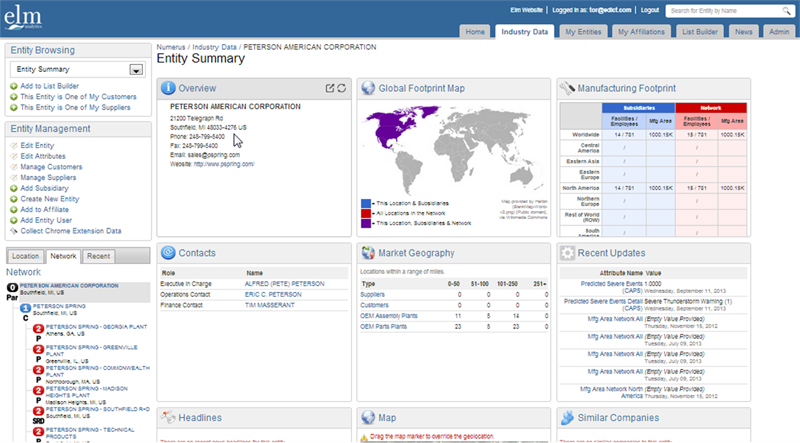Click green plus icon beside Add to List Builder
The width and height of the screenshot is (800, 443).
14,86
